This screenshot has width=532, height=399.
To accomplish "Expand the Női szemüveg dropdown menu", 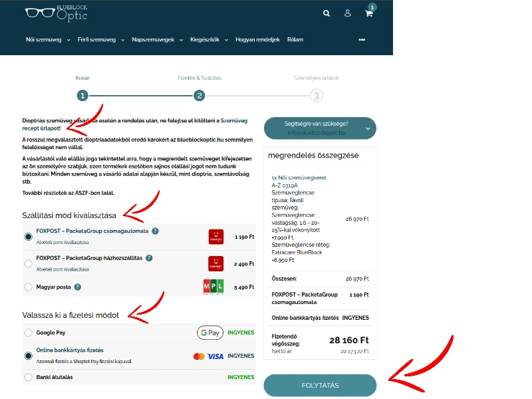I will (x=47, y=40).
